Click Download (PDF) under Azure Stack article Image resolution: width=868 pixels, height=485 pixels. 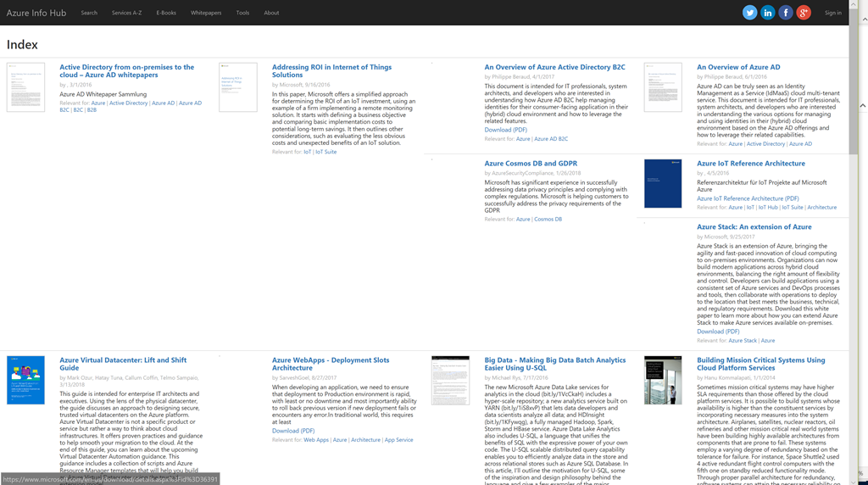718,332
